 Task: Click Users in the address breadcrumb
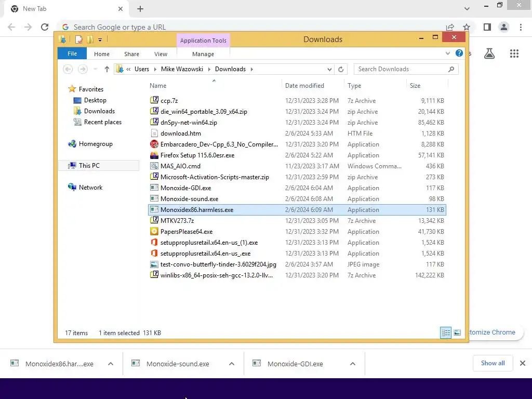pos(142,69)
